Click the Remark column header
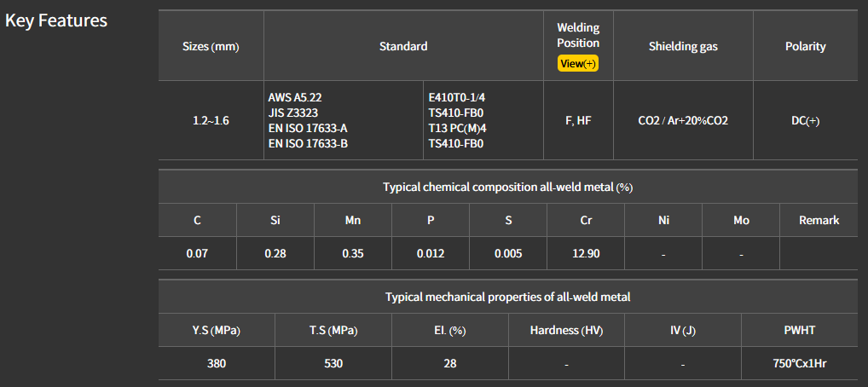The height and width of the screenshot is (387, 868). 819,220
